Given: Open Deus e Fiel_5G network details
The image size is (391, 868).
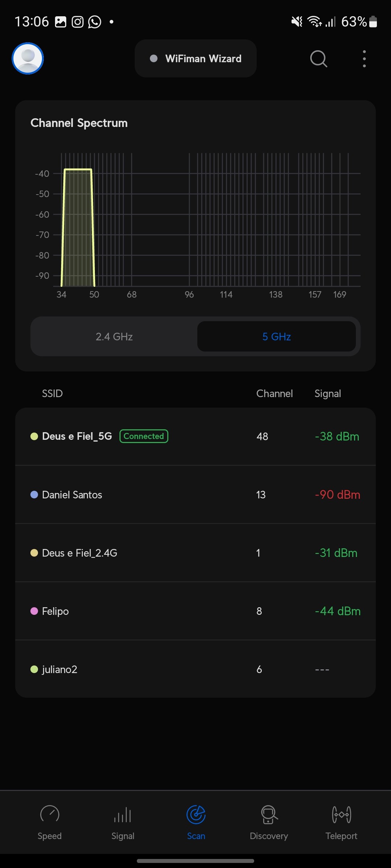Looking at the screenshot, I should (77, 436).
